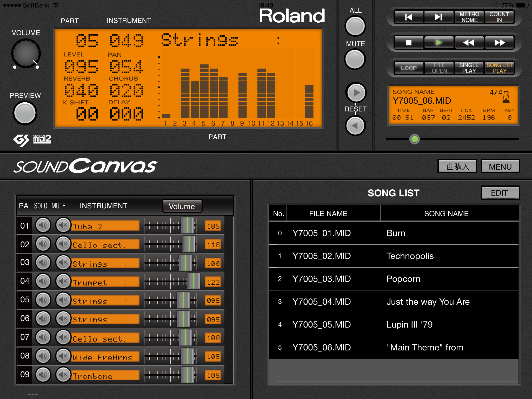This screenshot has height=399, width=532.
Task: Turn on Count In
Action: pos(499,17)
